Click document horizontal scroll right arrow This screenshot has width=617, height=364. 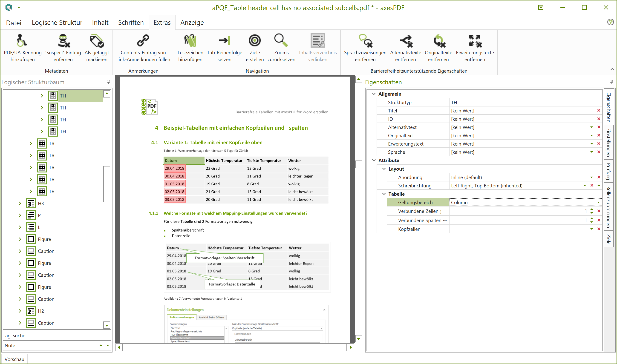pos(351,347)
